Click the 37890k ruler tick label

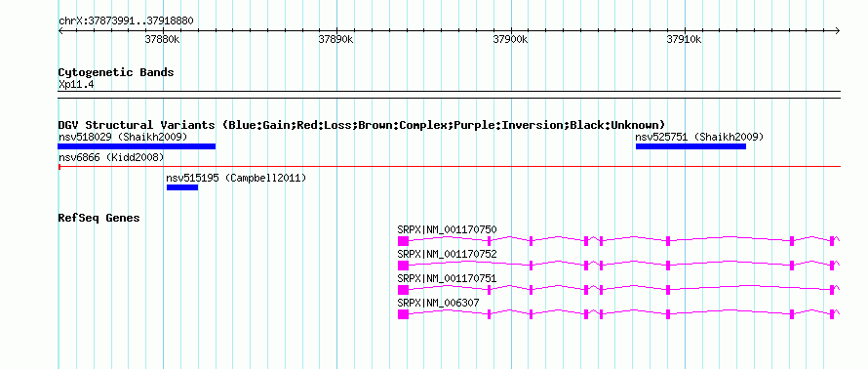pos(336,39)
